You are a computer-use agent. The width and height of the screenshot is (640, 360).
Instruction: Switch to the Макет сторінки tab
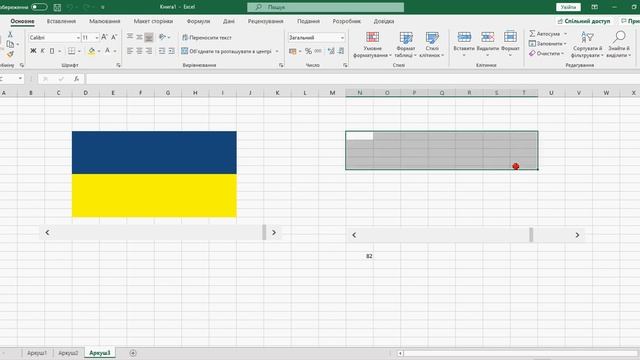click(153, 21)
